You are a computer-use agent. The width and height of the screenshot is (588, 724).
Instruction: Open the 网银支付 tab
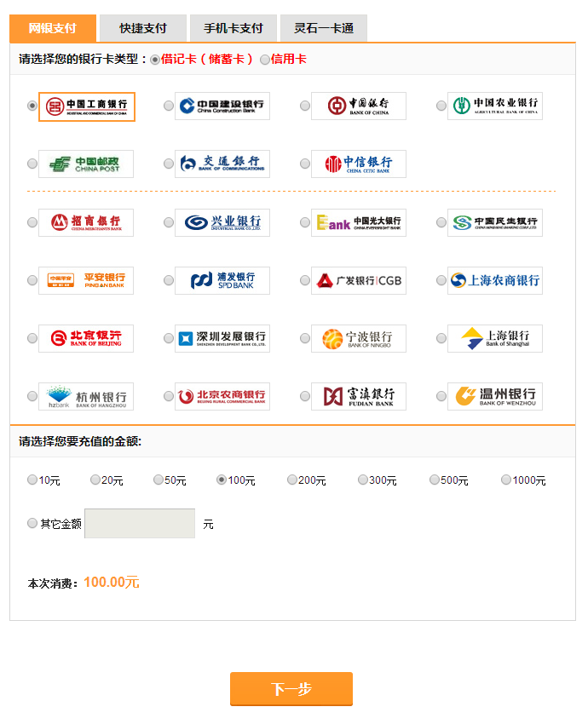pos(53,28)
